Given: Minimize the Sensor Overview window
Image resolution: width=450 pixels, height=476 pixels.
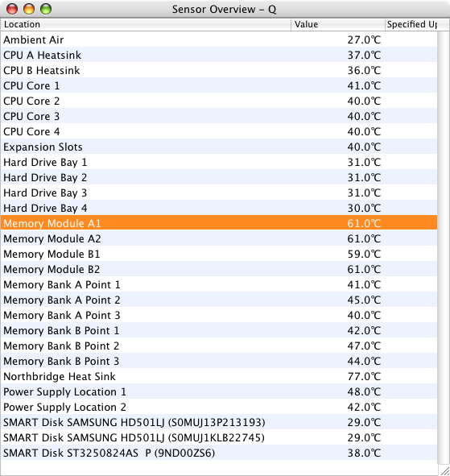Looking at the screenshot, I should (29, 9).
